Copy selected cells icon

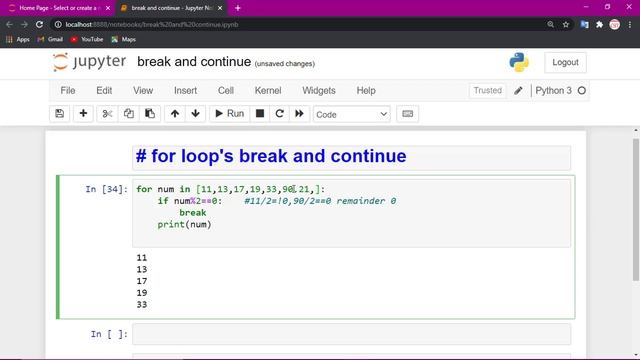(x=129, y=113)
